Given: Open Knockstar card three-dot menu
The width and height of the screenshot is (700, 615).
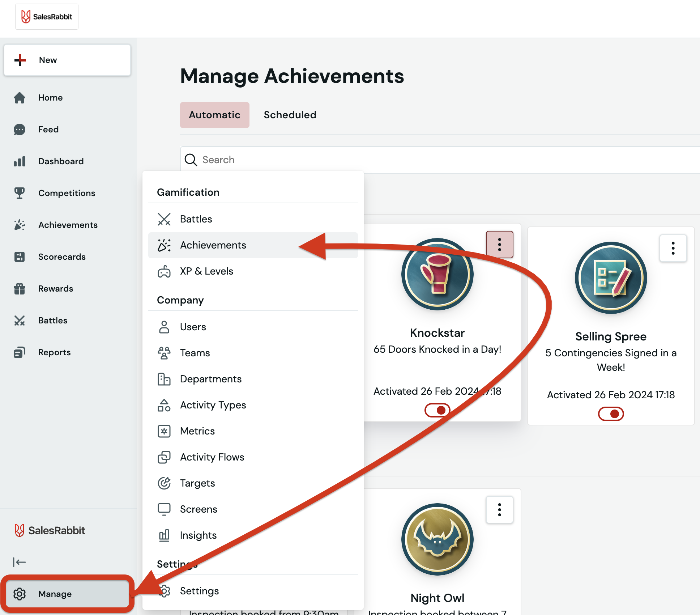Looking at the screenshot, I should tap(500, 245).
